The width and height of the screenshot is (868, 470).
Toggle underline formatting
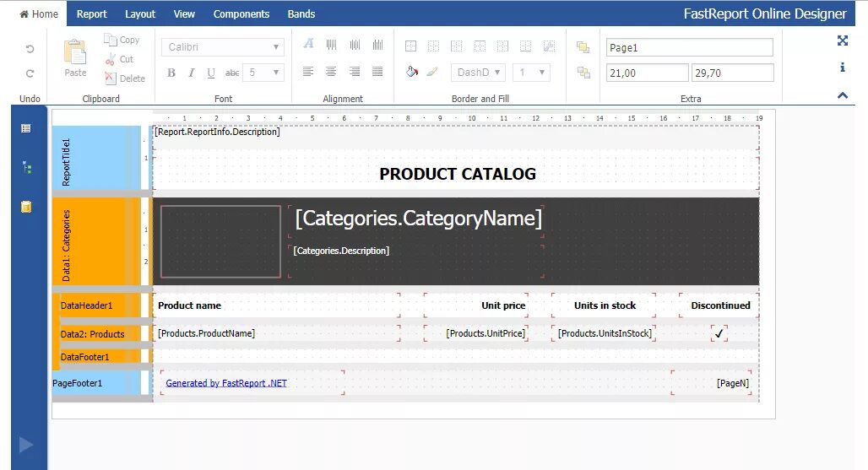click(x=211, y=73)
